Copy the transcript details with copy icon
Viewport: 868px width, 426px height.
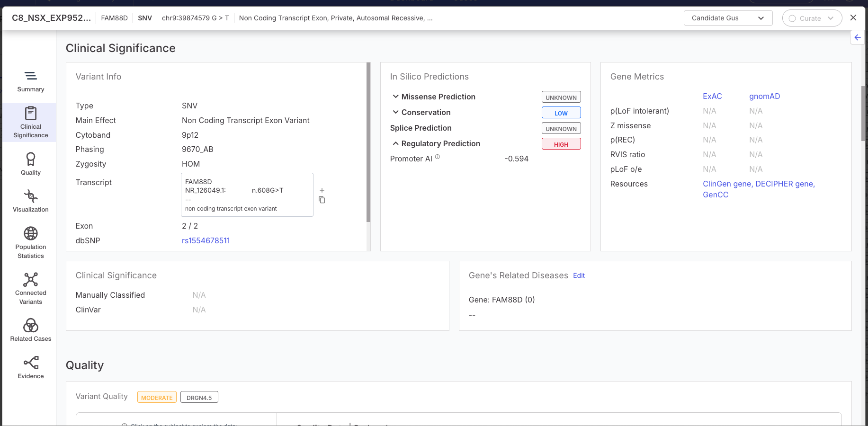(x=322, y=200)
